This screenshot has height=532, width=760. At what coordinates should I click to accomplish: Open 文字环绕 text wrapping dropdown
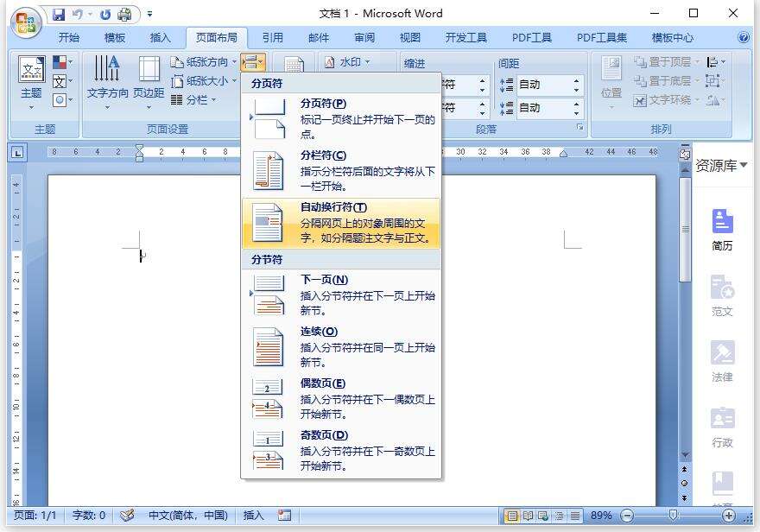click(667, 100)
